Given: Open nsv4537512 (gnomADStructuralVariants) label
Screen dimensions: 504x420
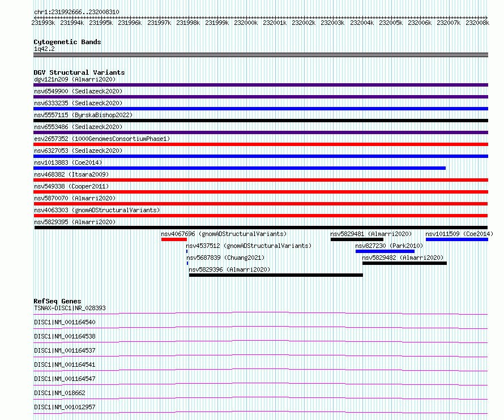Looking at the screenshot, I should point(249,246).
